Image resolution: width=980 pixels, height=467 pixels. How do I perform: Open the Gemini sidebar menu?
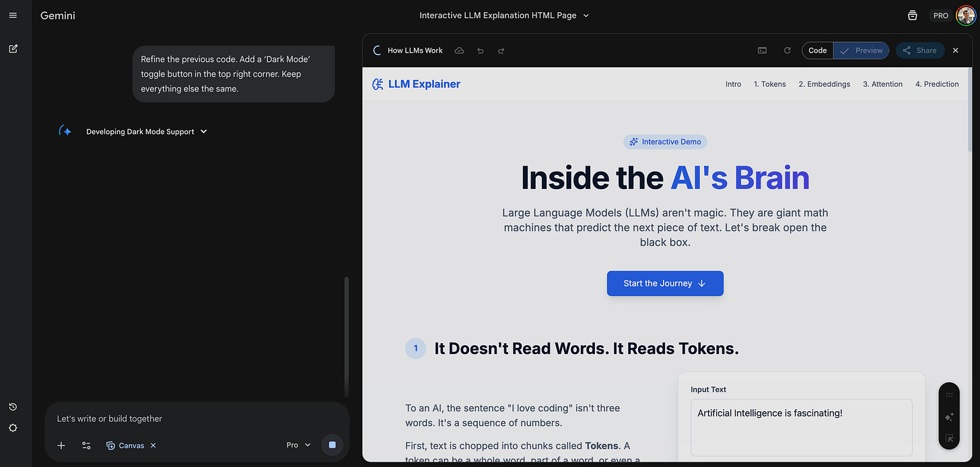tap(13, 15)
